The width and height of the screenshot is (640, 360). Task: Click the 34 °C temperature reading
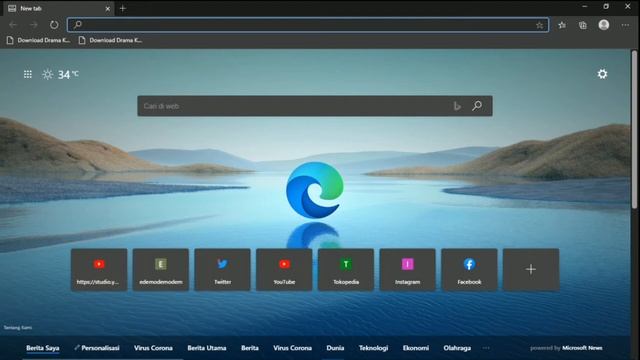68,74
